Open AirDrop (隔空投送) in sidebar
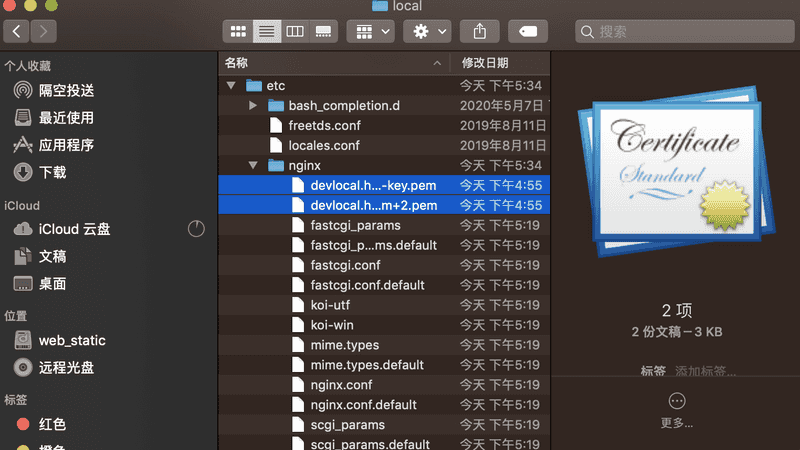This screenshot has width=800, height=450. 66,90
